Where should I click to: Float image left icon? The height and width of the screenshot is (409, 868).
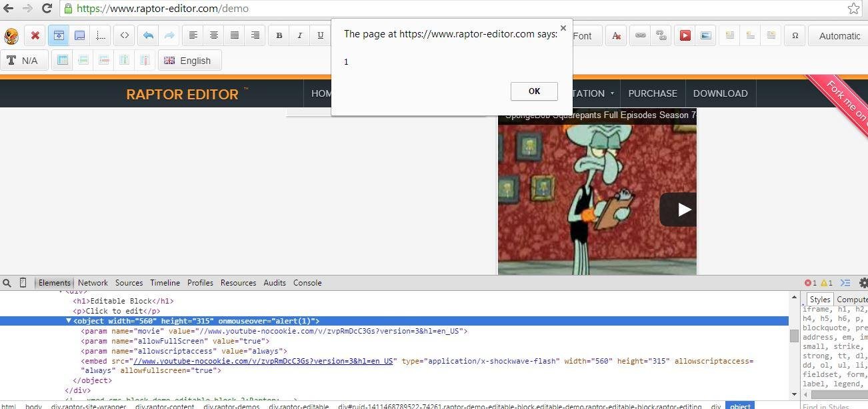[730, 35]
